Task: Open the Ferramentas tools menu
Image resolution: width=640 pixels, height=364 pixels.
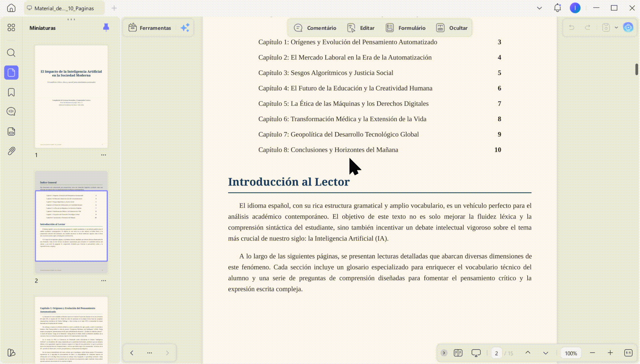Action: click(x=150, y=28)
